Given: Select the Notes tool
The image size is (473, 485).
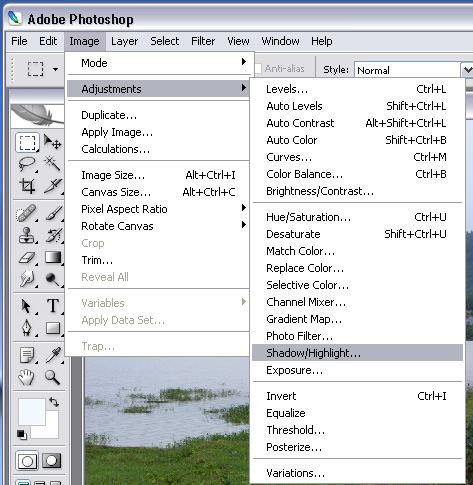Looking at the screenshot, I should pos(27,355).
